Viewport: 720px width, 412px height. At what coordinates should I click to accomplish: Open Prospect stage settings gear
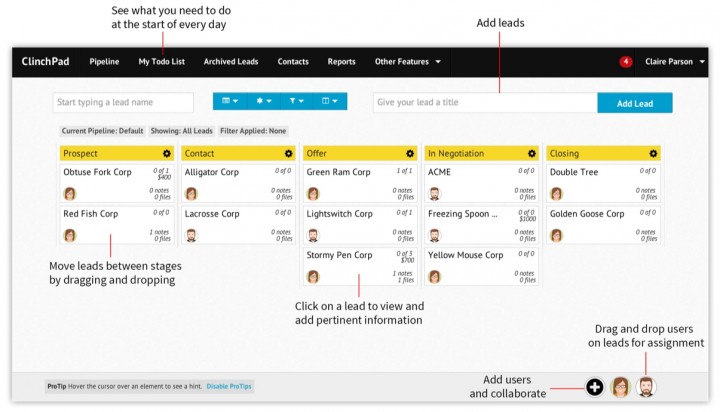[x=167, y=153]
